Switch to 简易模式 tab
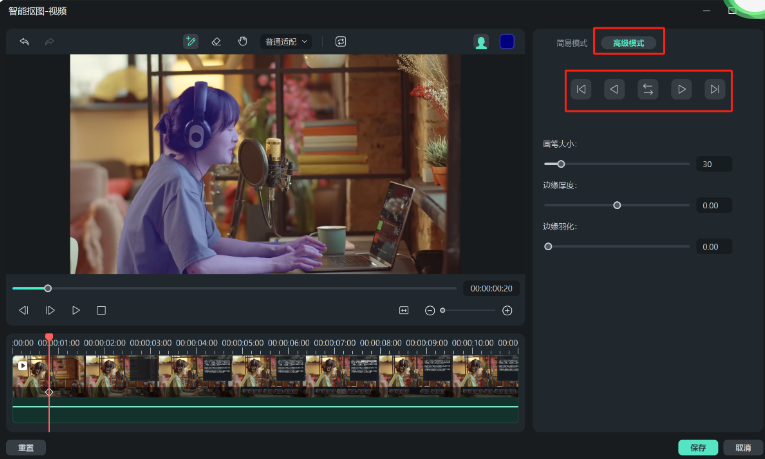 (x=573, y=43)
